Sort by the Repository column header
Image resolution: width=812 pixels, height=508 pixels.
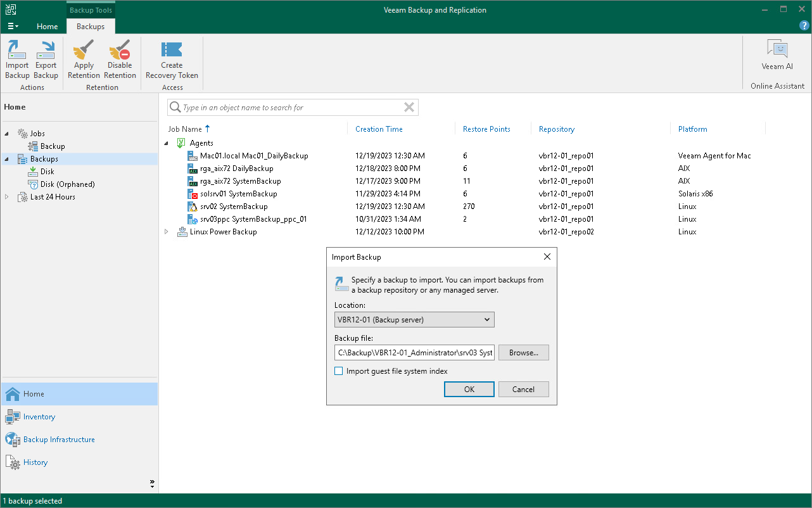click(557, 129)
